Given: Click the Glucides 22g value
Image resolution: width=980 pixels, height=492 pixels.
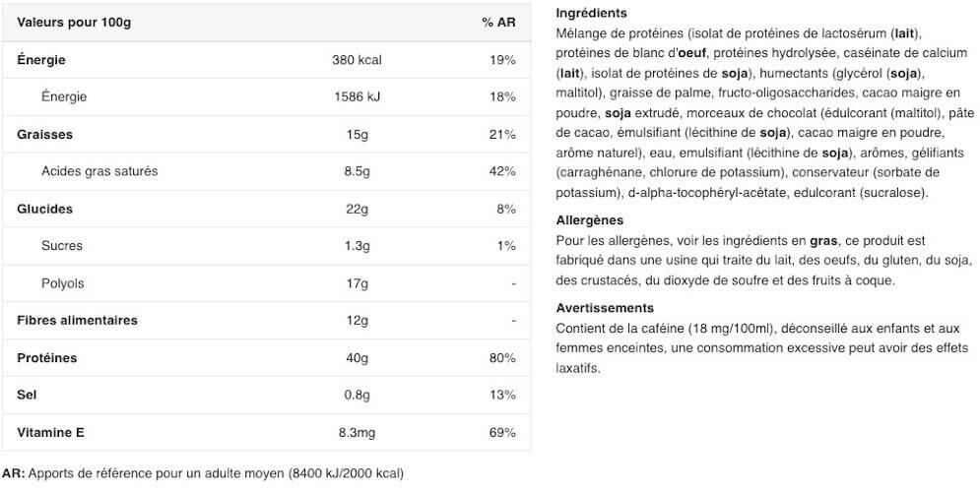Looking at the screenshot, I should tap(357, 209).
